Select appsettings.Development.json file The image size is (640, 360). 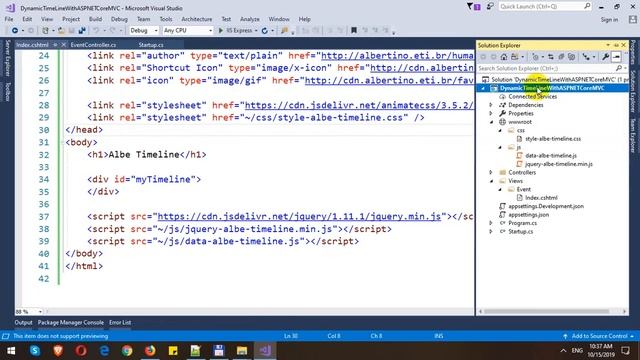546,206
